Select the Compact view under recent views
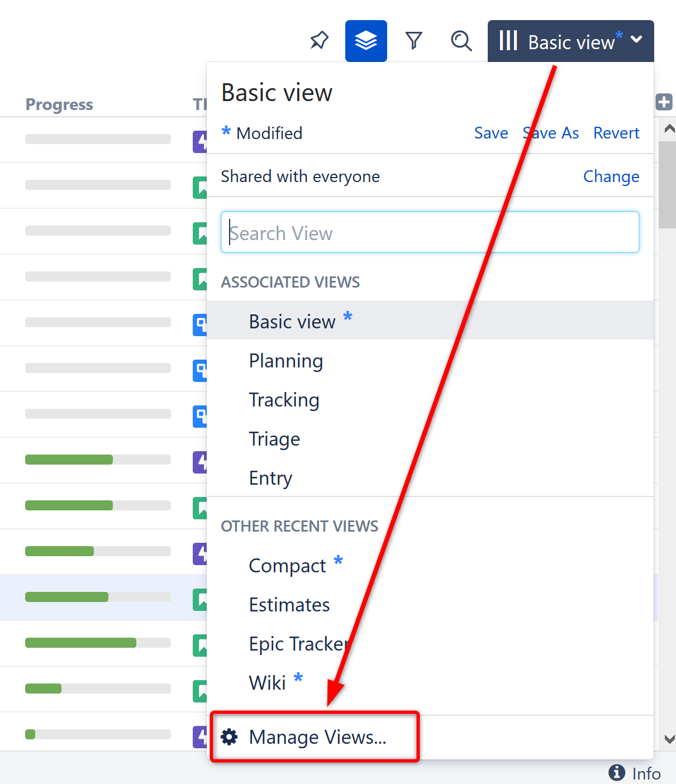The width and height of the screenshot is (676, 784). click(x=287, y=565)
